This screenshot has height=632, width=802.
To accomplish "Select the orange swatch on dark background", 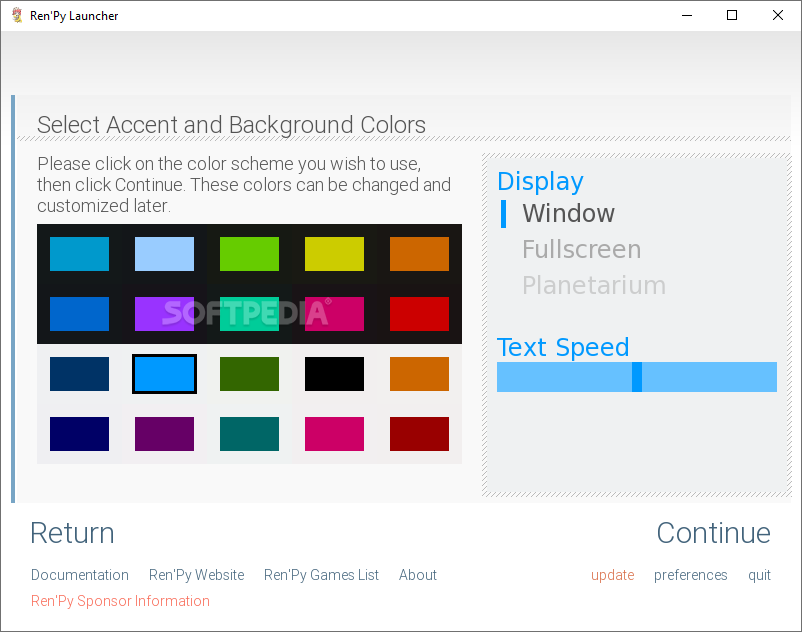I will [x=419, y=254].
